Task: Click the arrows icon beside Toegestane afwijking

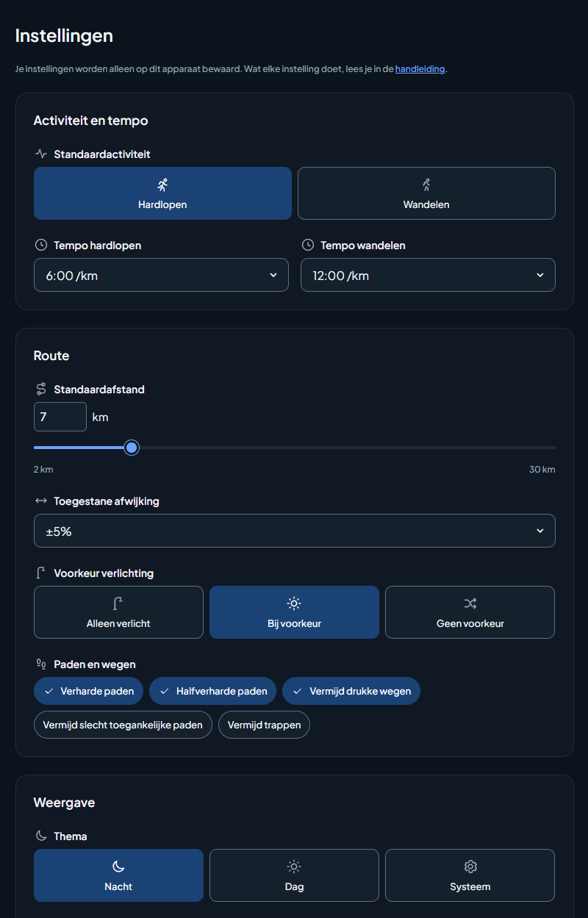Action: point(41,501)
